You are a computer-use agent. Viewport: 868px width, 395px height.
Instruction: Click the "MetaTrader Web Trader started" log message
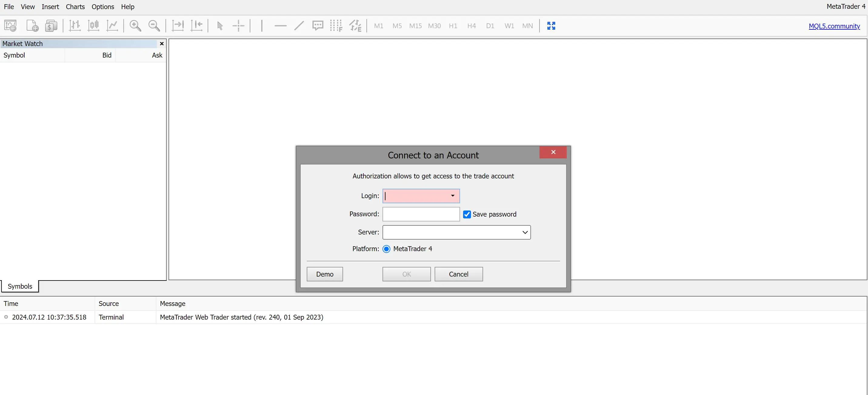pos(241,317)
